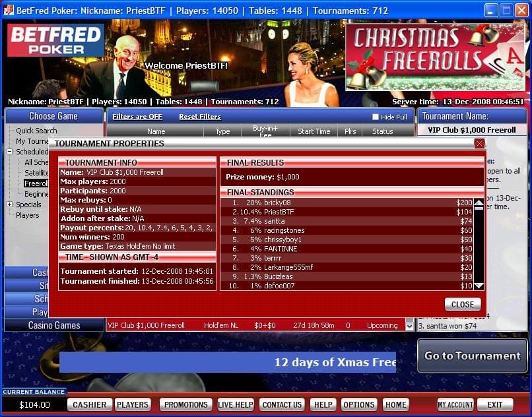Select FANTINNE in final standings
The height and width of the screenshot is (417, 532).
pyautogui.click(x=347, y=249)
